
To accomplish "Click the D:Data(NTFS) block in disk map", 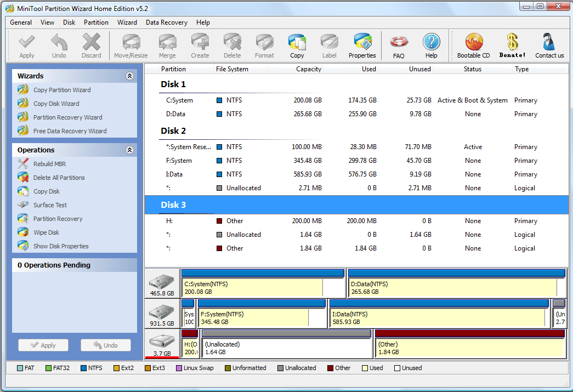I will (457, 283).
